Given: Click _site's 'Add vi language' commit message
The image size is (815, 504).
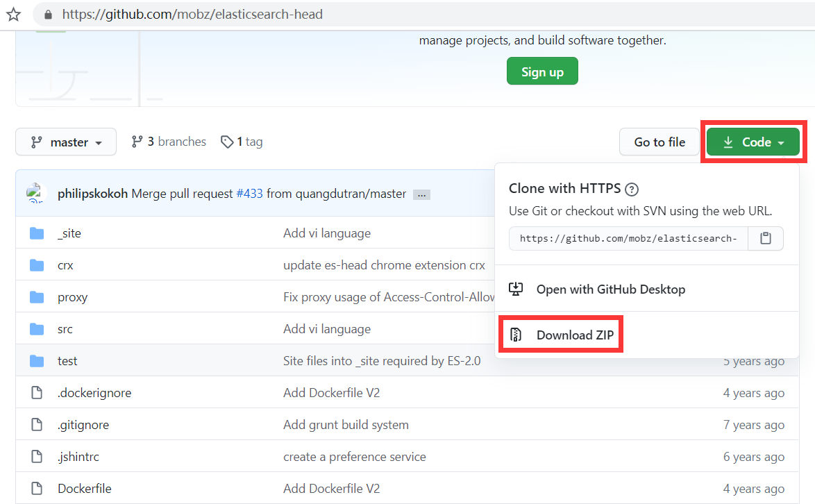Looking at the screenshot, I should pos(327,233).
